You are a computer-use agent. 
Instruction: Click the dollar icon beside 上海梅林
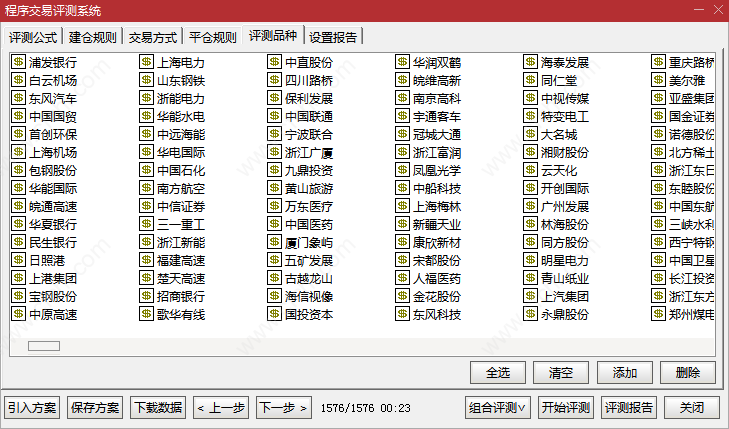pos(402,206)
